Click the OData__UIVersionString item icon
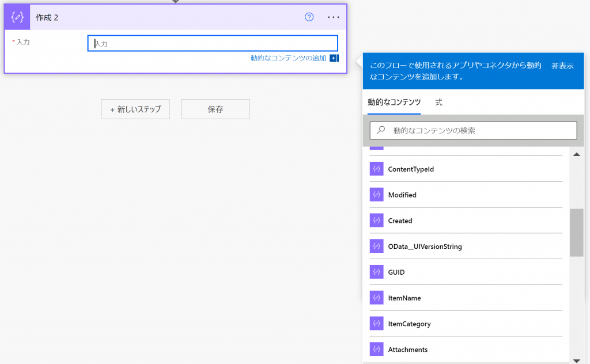Screen dimensions: 590x364 (x=376, y=246)
